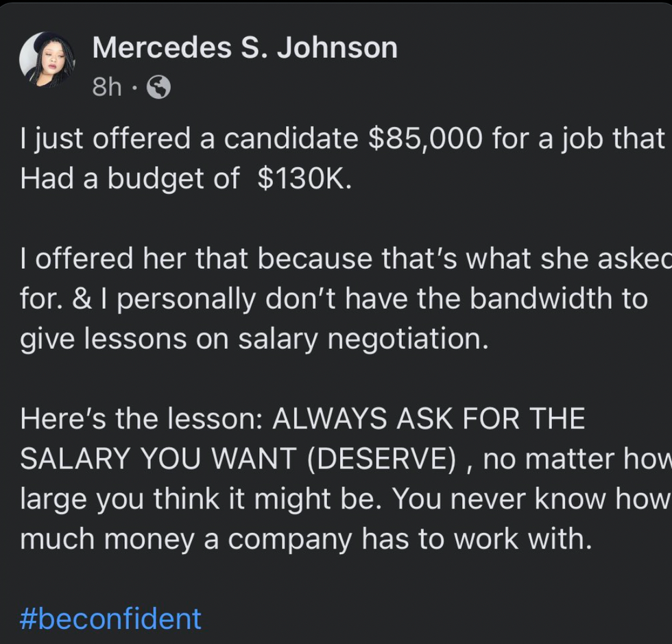Click the #beconfident hashtag
The height and width of the screenshot is (644, 672).
click(111, 618)
